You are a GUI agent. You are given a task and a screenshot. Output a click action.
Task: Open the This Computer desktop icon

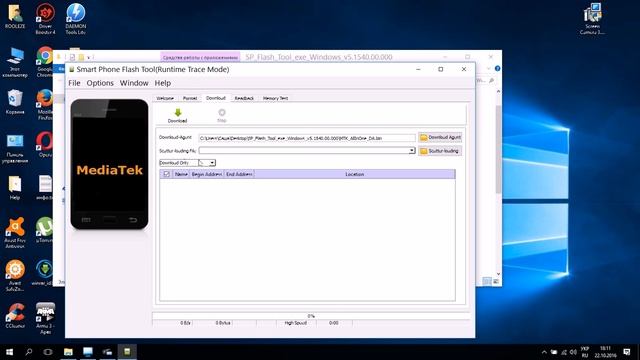click(15, 62)
